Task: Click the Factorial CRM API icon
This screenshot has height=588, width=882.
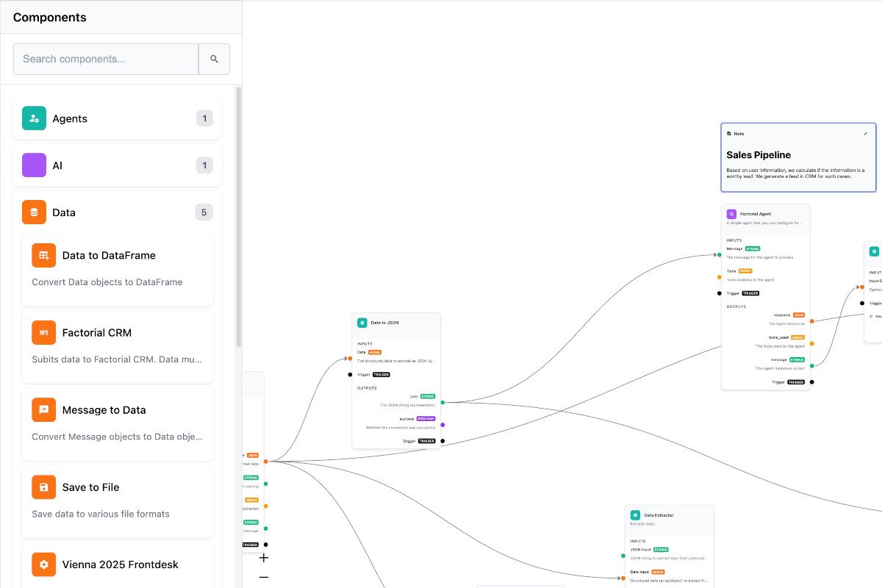Action: point(43,332)
